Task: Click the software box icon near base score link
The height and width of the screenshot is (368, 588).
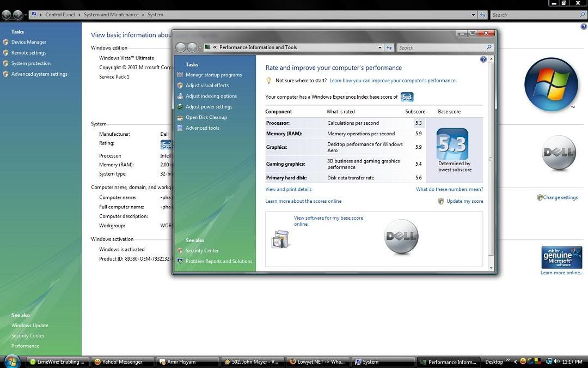Action: tap(280, 239)
